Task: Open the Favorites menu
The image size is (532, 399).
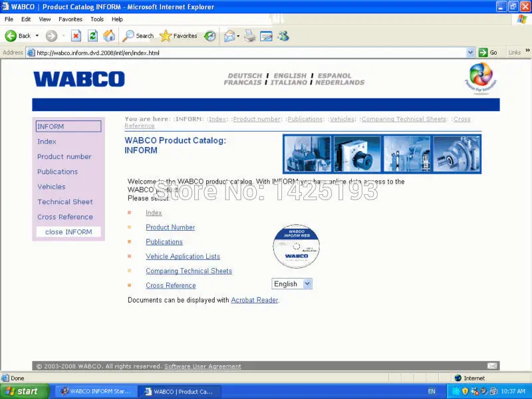Action: click(70, 19)
